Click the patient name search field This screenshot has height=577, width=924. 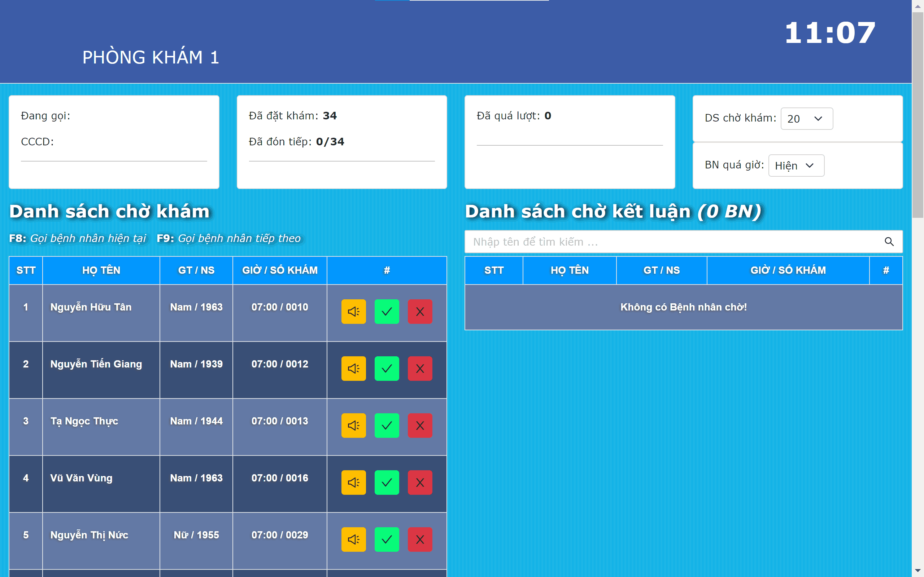[x=672, y=242]
